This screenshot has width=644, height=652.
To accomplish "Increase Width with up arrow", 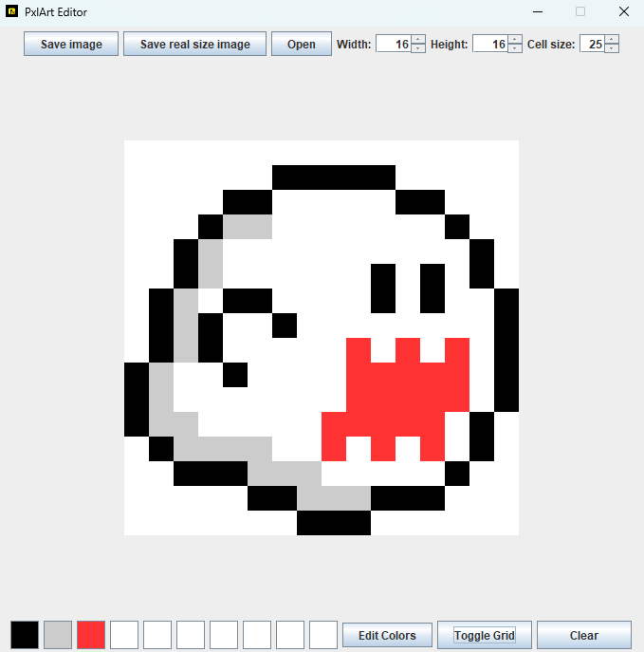I will coord(418,40).
